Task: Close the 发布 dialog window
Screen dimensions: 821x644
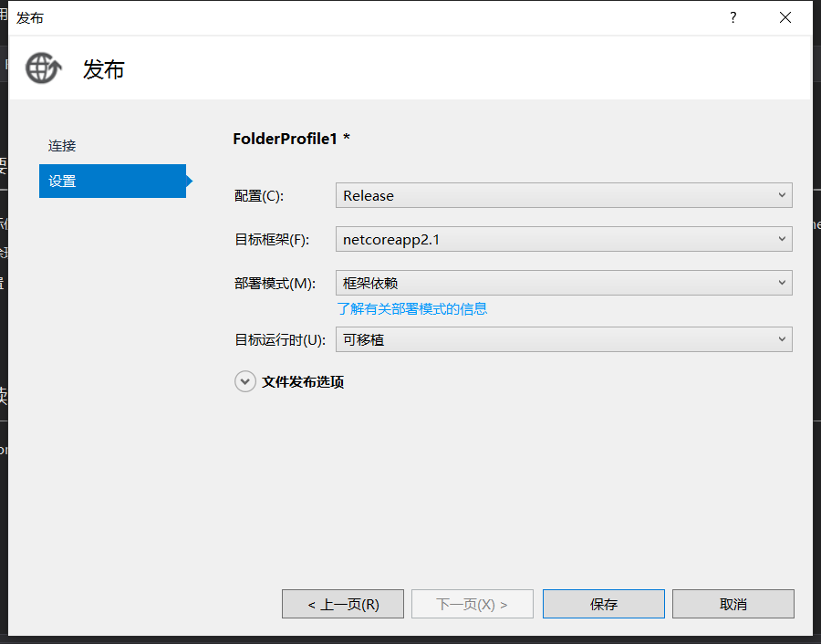Action: [785, 18]
